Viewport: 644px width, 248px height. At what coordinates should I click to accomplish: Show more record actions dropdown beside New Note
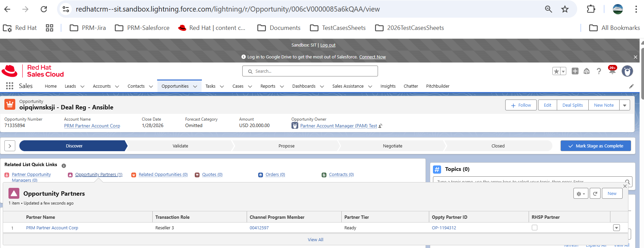tap(625, 105)
